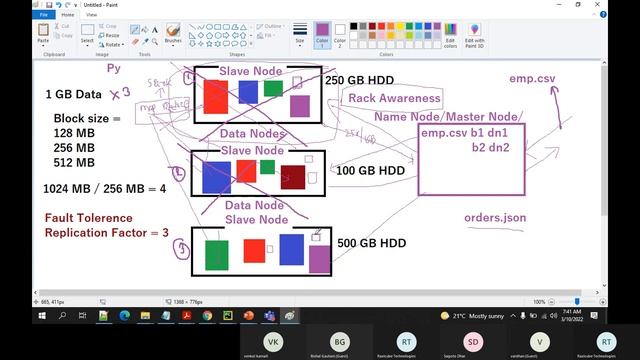Click the Brushes icon

click(173, 31)
